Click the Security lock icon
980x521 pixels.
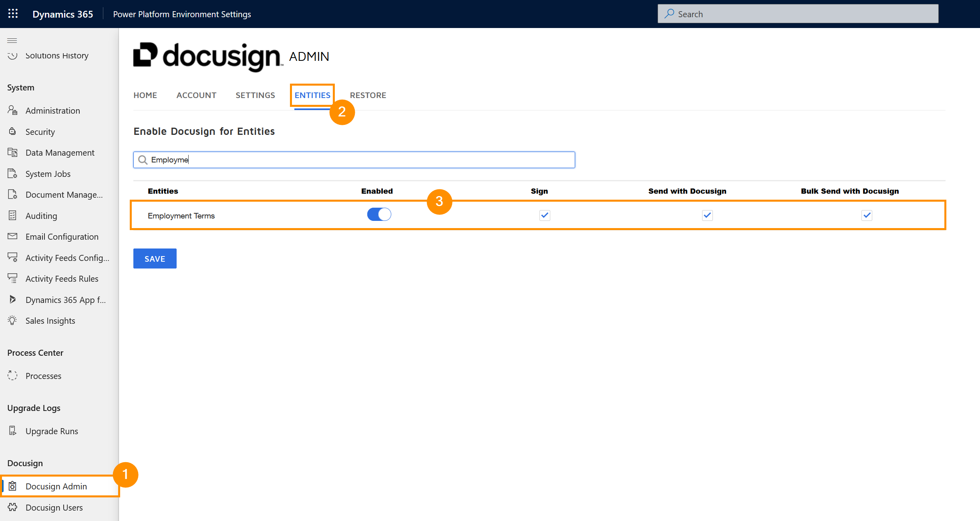click(12, 132)
